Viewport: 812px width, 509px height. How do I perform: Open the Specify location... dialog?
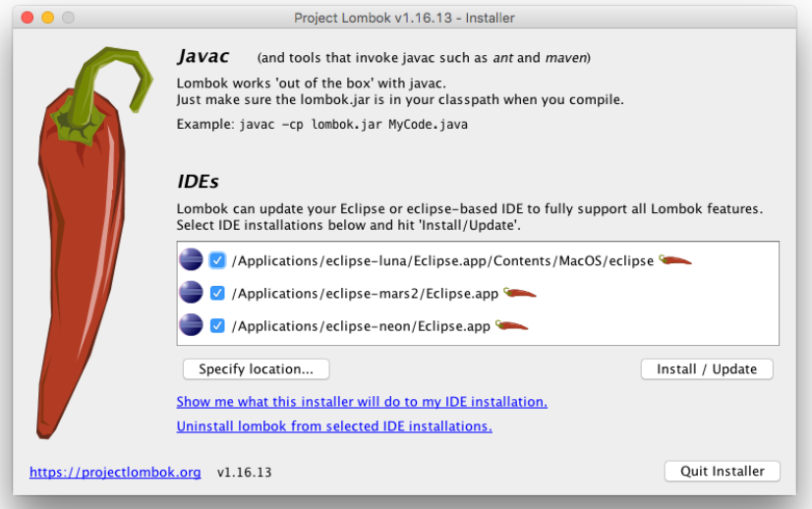coord(256,369)
